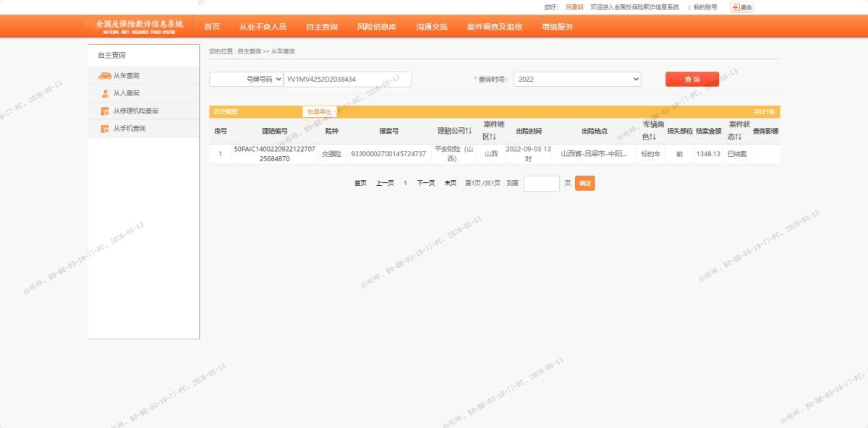Open the 号牌号码 query type dropdown

tap(246, 79)
